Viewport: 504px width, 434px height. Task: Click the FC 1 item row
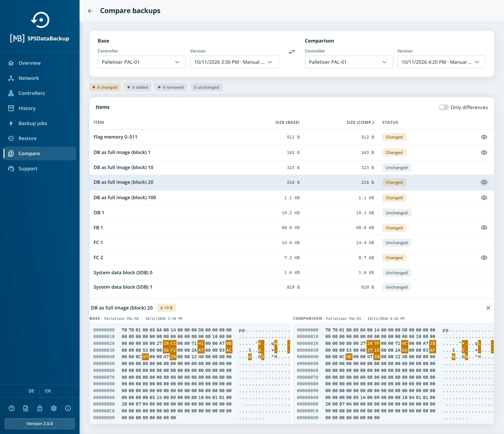(292, 243)
